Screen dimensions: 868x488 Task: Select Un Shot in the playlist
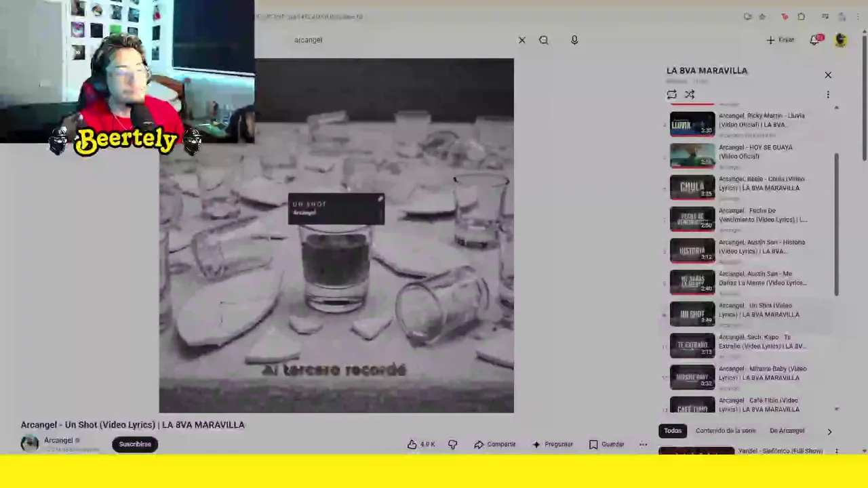[747, 314]
